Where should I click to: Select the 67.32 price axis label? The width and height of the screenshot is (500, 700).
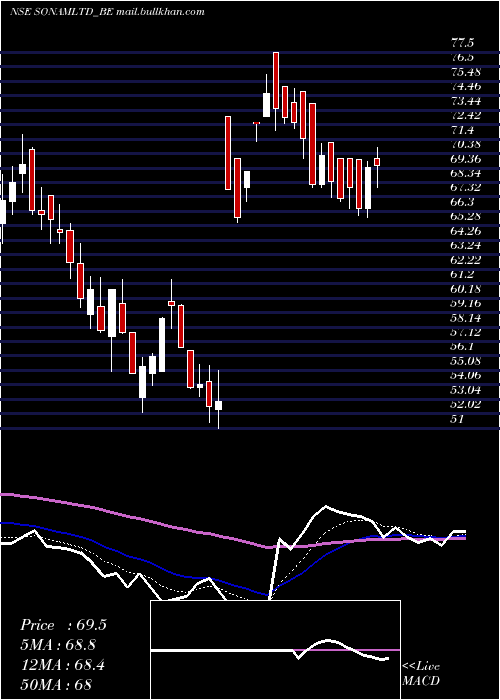pyautogui.click(x=465, y=188)
